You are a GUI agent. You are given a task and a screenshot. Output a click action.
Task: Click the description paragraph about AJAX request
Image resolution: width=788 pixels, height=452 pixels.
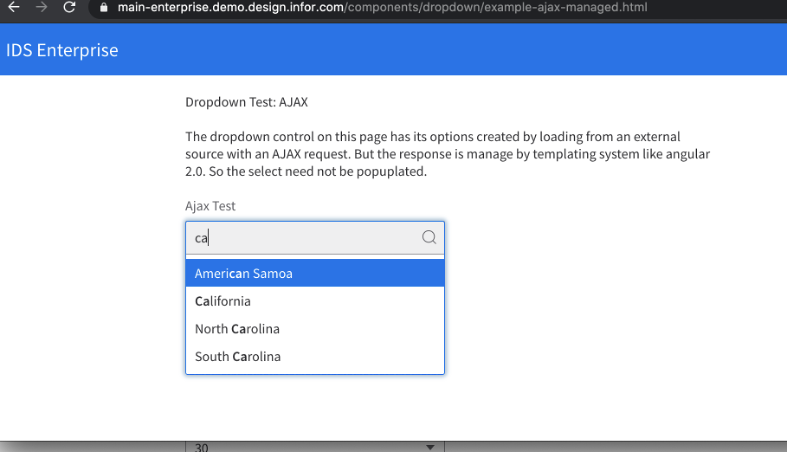coord(447,154)
